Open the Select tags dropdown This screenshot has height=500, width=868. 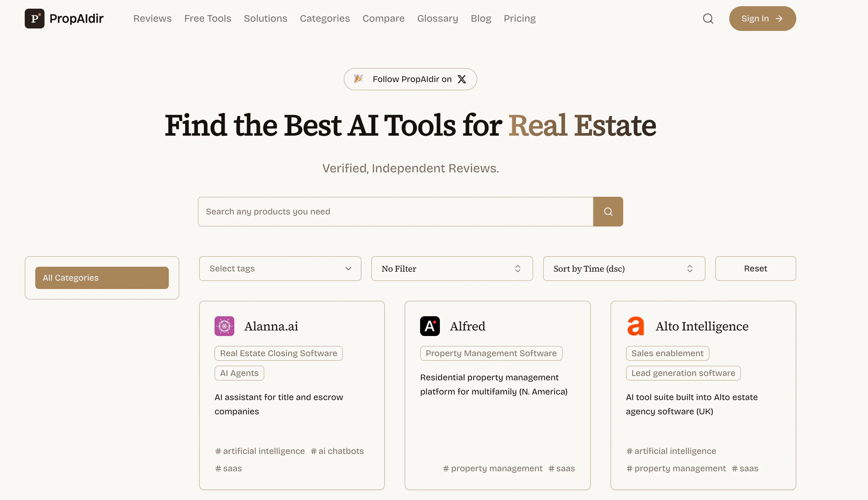280,269
